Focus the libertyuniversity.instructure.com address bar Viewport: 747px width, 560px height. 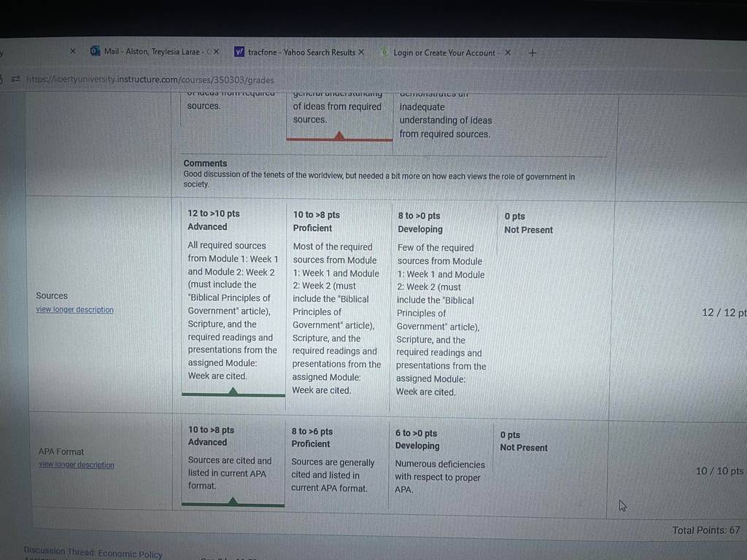click(x=150, y=79)
